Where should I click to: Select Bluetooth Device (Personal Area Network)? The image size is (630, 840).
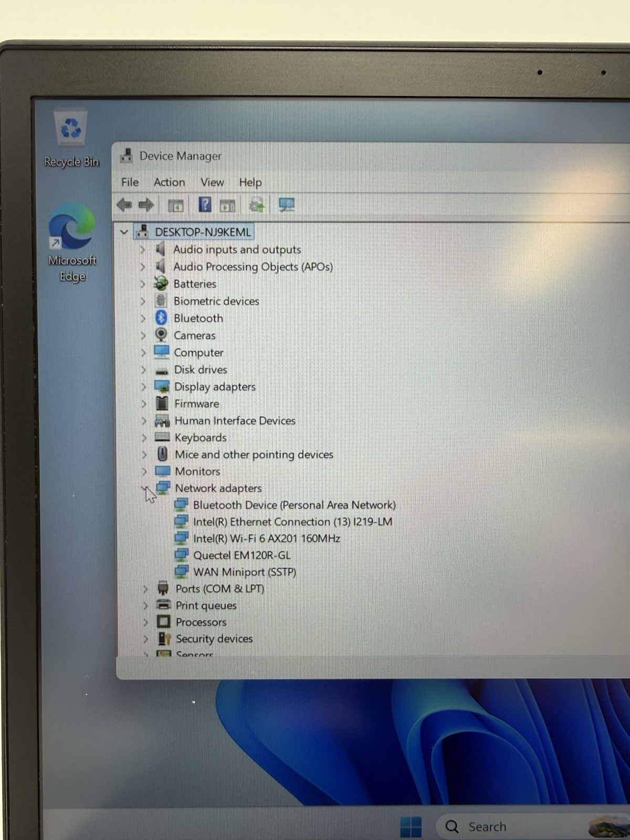pyautogui.click(x=295, y=505)
